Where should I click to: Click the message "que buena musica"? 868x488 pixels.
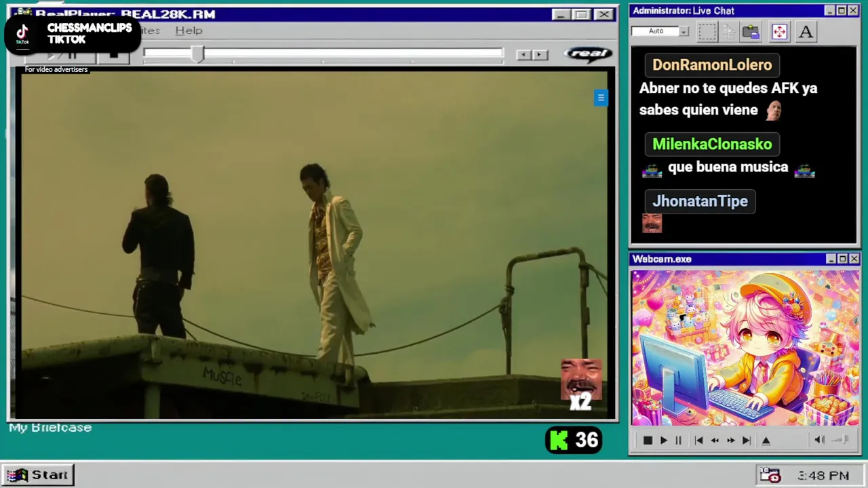[x=728, y=167]
